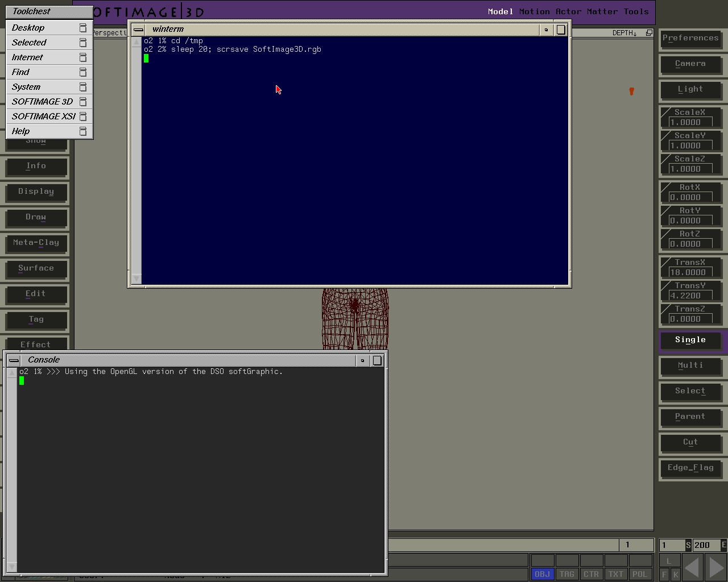This screenshot has height=582, width=728.
Task: Click the Cut button
Action: point(690,442)
